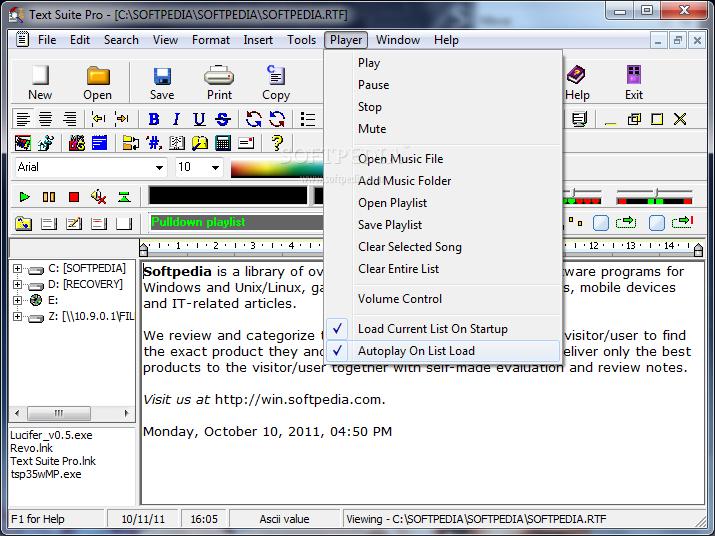The image size is (715, 536).
Task: Center-align text with the center icon
Action: [46, 119]
